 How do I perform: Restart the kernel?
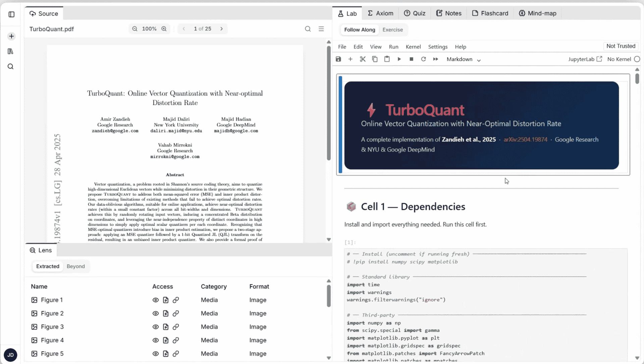424,59
